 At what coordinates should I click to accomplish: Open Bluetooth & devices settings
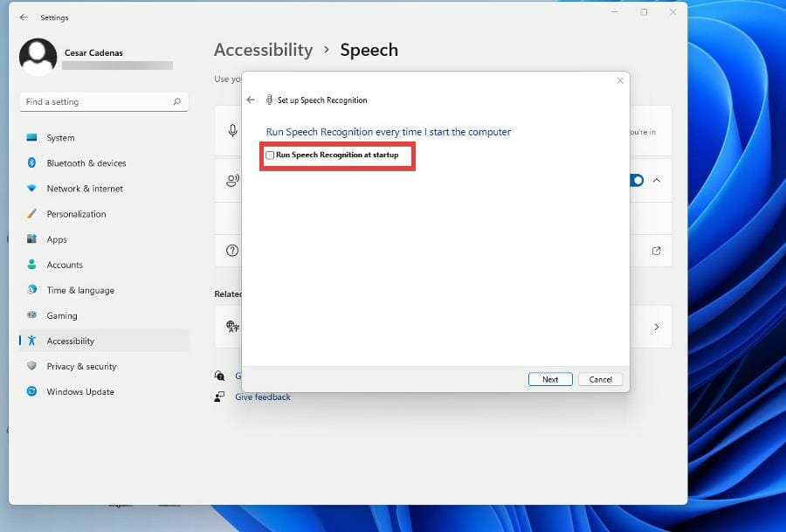coord(87,162)
